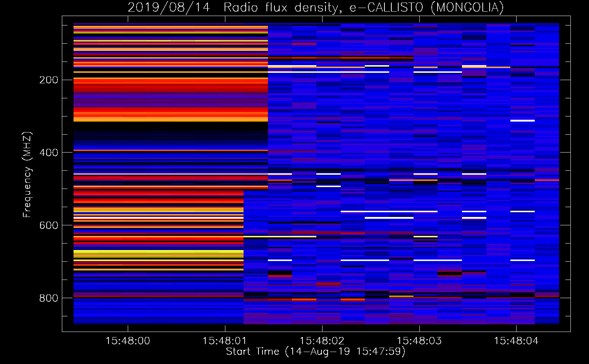Click the 800 frequency tick label

click(49, 298)
